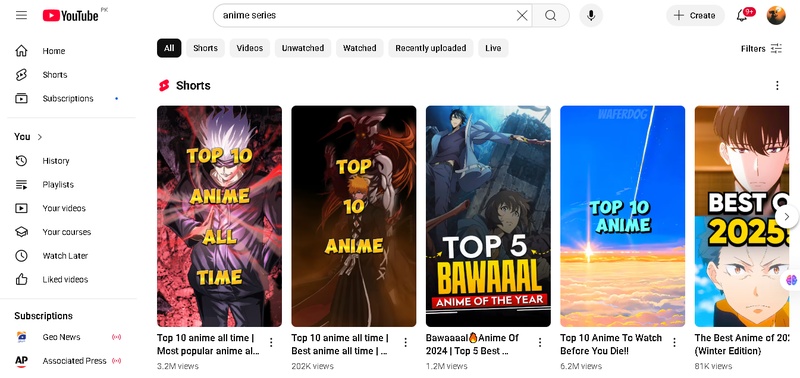Play 'TOP 5 BAWAAAL' short thumbnail

click(488, 216)
